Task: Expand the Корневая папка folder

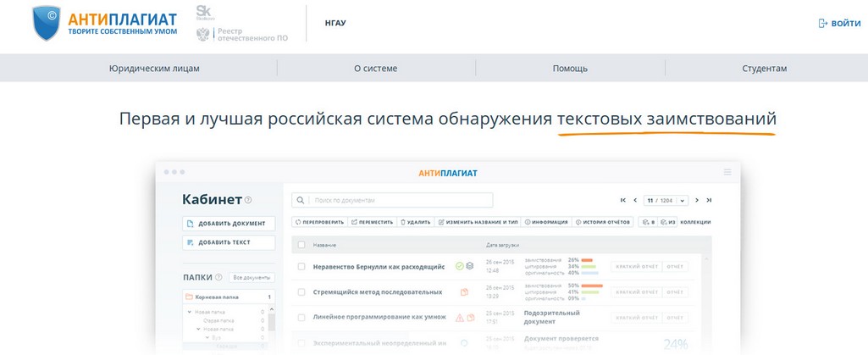Action: [x=190, y=297]
